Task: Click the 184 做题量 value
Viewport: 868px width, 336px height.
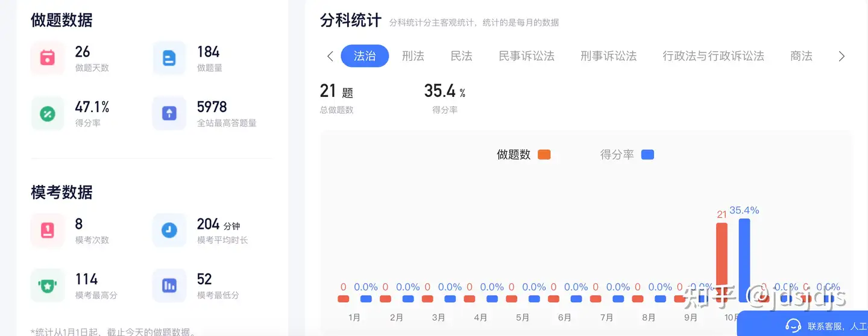Action: 208,52
